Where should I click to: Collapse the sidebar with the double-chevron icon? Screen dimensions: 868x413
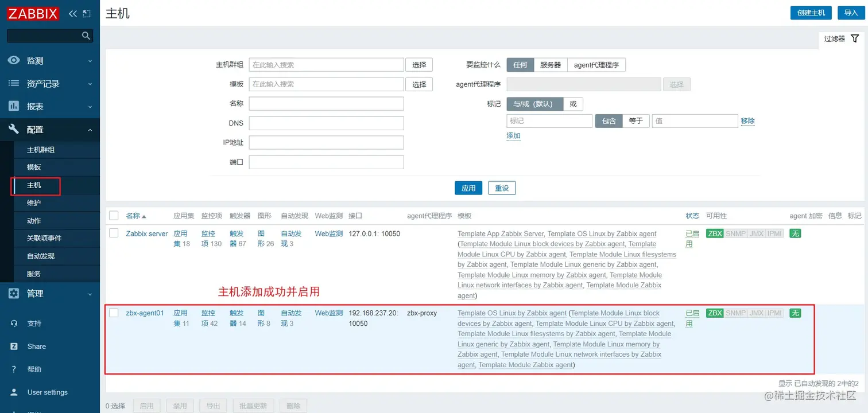click(x=72, y=14)
